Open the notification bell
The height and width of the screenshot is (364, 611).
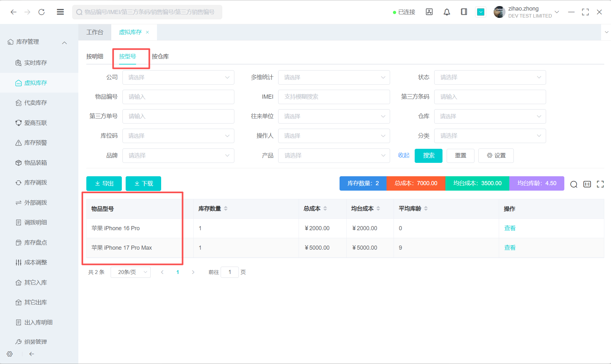pos(447,12)
